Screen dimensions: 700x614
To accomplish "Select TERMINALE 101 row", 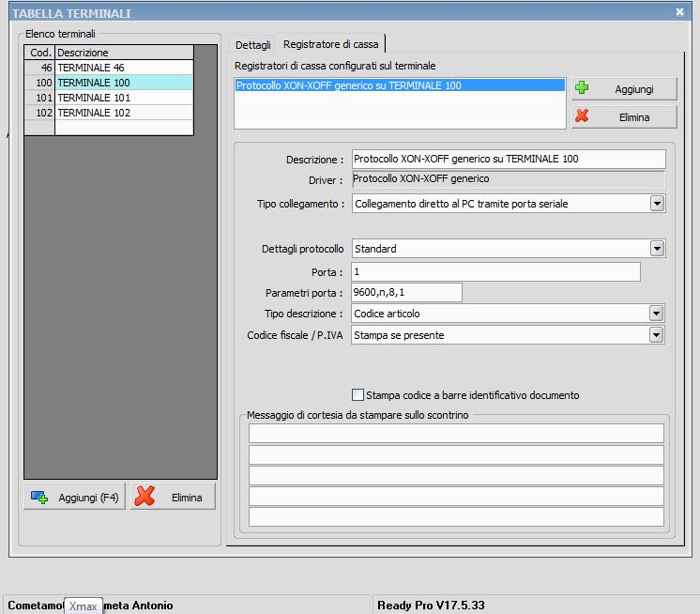I will pos(124,98).
